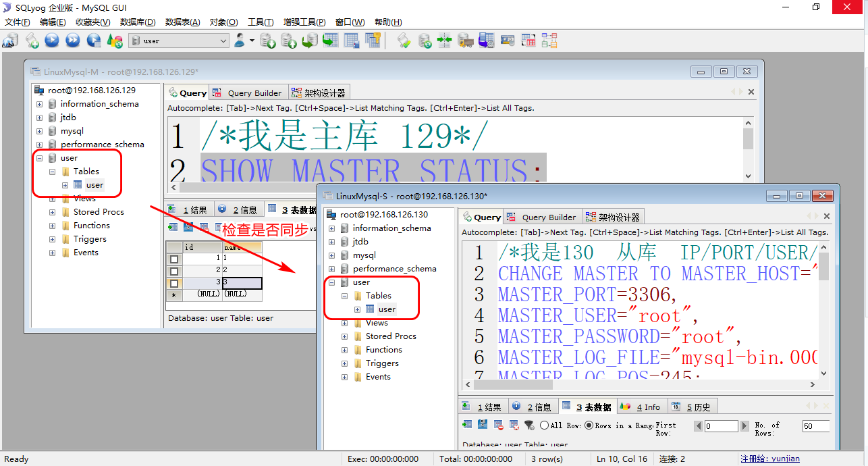
Task: Click the No. of Rows input field
Action: click(x=815, y=426)
